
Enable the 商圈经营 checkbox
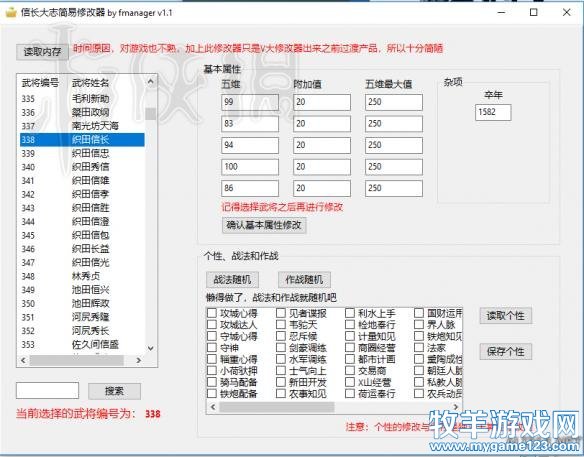tap(350, 348)
